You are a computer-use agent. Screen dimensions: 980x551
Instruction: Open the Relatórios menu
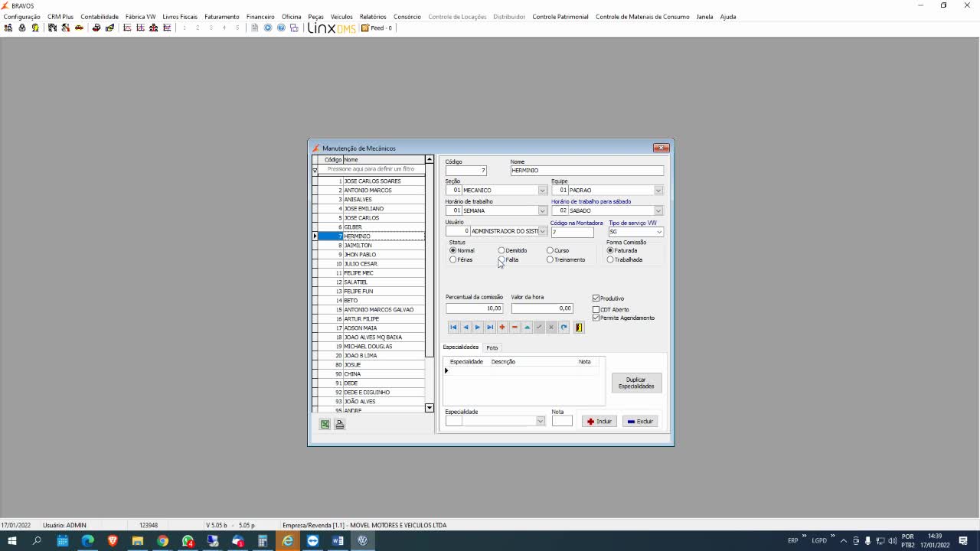coord(373,16)
